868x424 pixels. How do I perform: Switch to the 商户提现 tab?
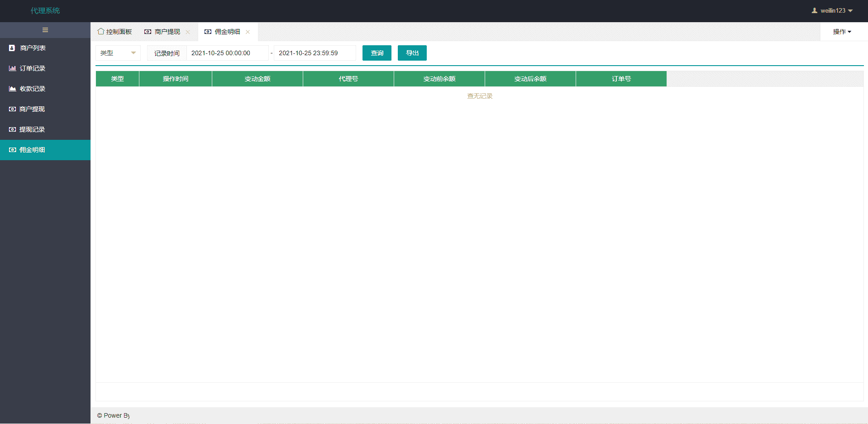pos(167,32)
